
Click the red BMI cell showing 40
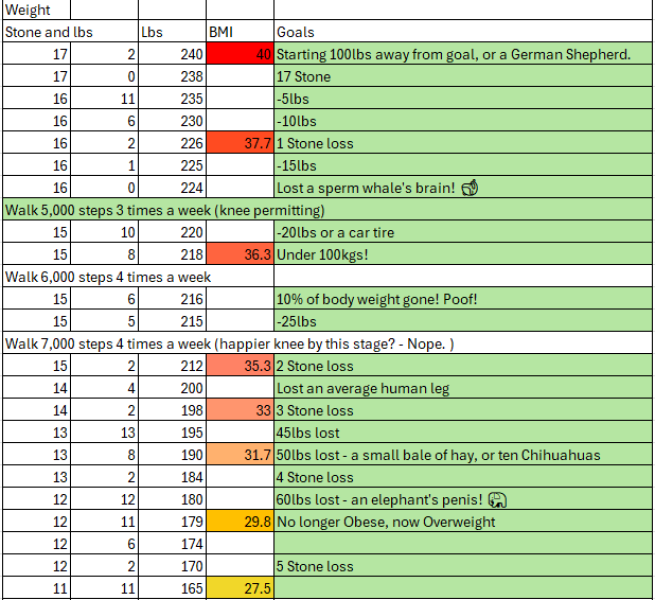240,54
